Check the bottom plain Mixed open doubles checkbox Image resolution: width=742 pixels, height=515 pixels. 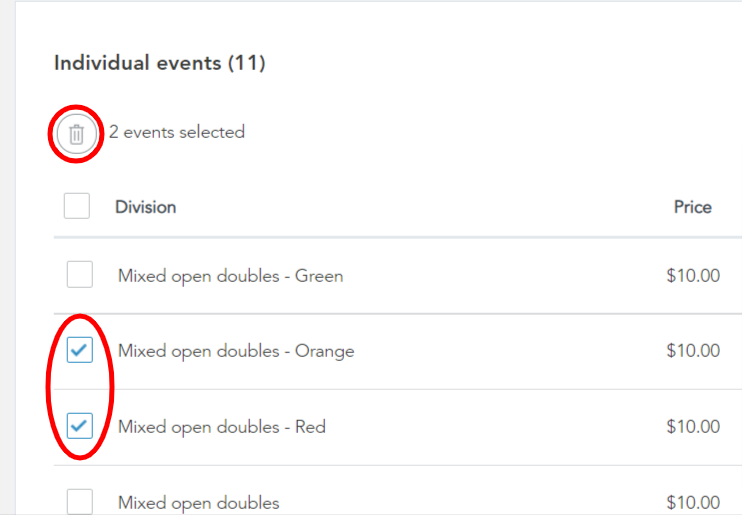coord(80,501)
